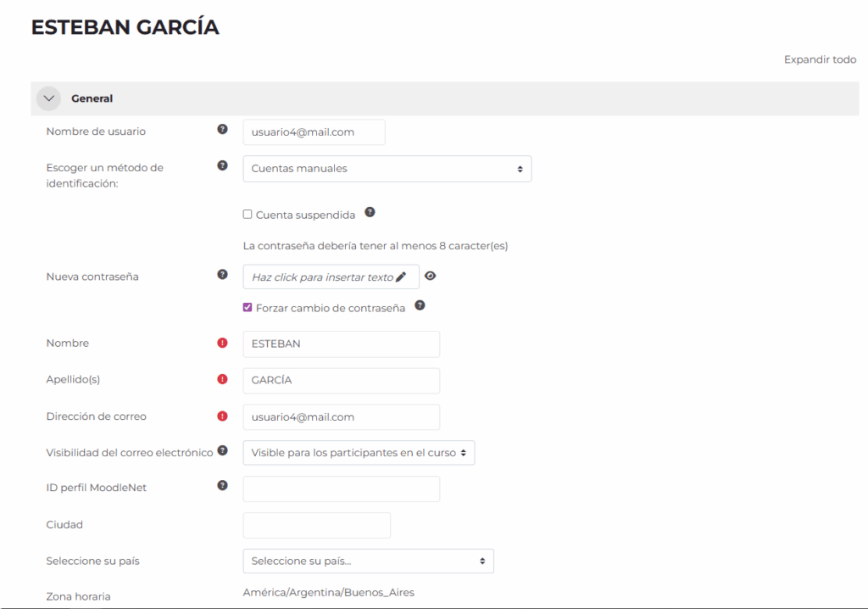This screenshot has width=868, height=609.
Task: Open email visibility dropdown
Action: coord(359,453)
